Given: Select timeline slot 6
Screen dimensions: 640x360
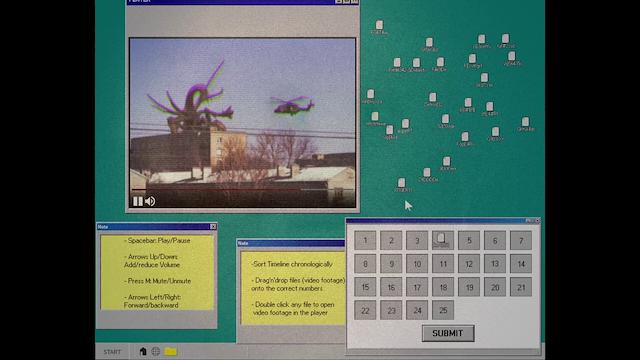Looking at the screenshot, I should tap(495, 240).
